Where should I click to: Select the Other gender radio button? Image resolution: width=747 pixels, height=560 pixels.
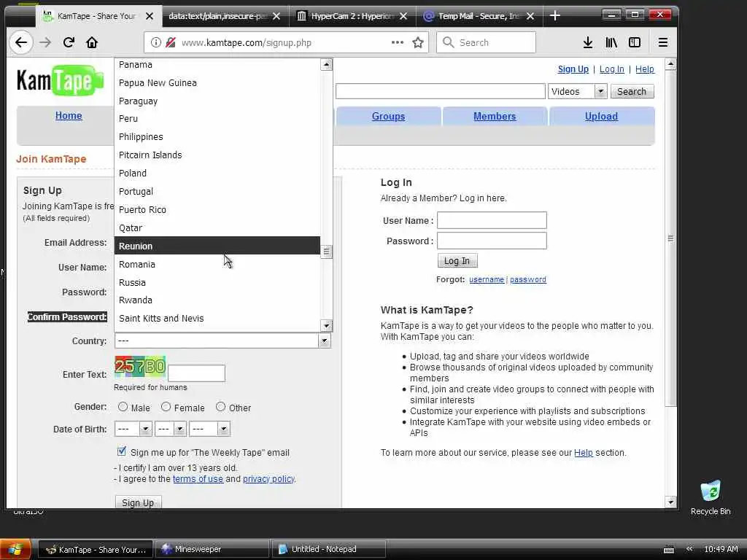coord(220,407)
